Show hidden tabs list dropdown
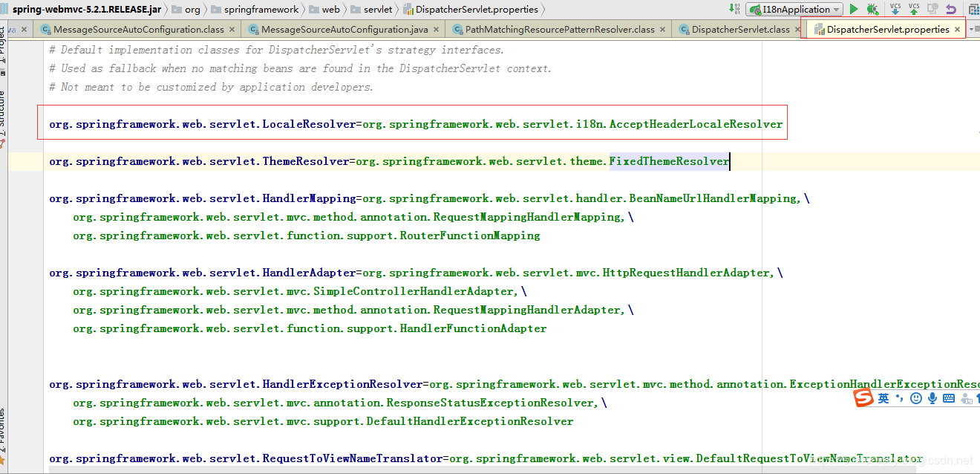980x474 pixels. click(x=975, y=29)
